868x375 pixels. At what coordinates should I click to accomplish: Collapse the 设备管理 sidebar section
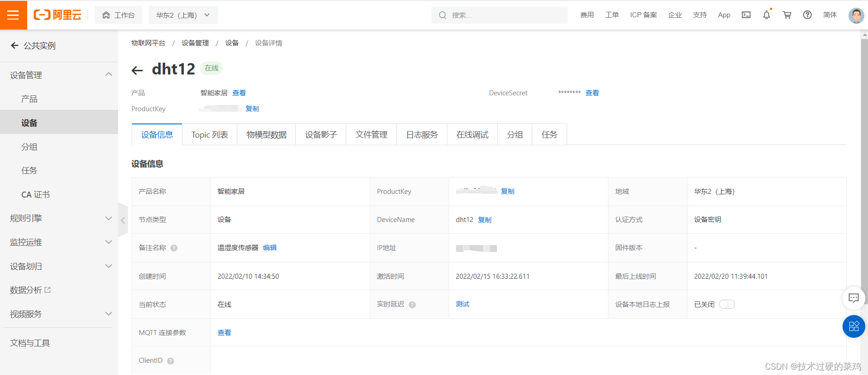point(59,75)
